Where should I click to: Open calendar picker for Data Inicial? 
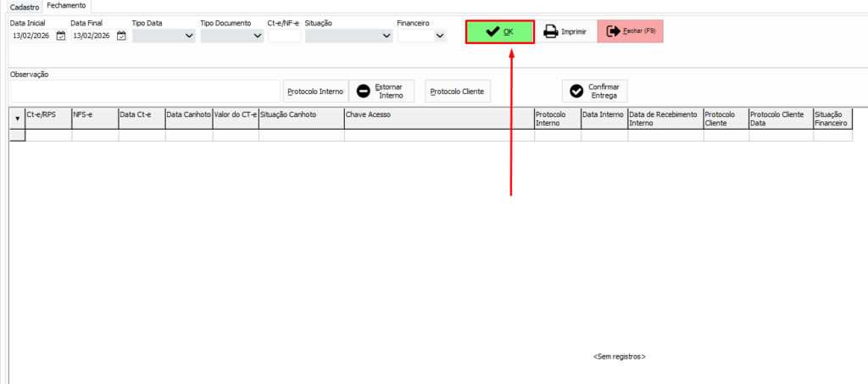pos(61,36)
